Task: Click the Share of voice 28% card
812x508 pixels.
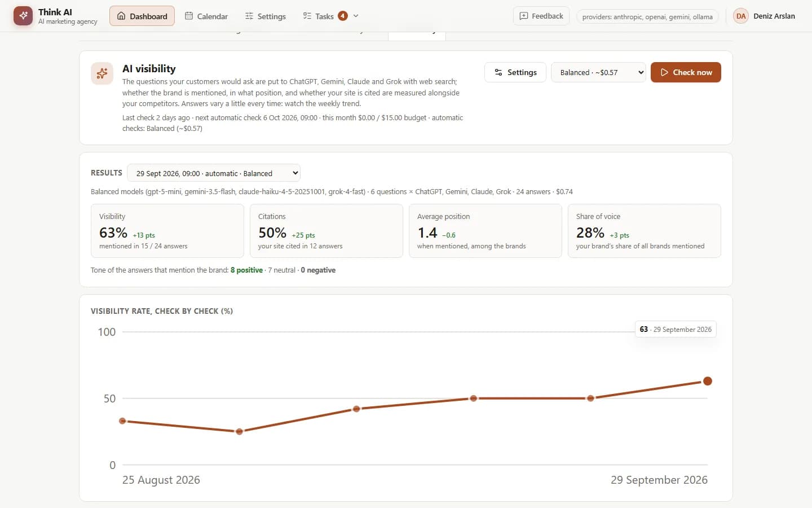Action: tap(645, 231)
